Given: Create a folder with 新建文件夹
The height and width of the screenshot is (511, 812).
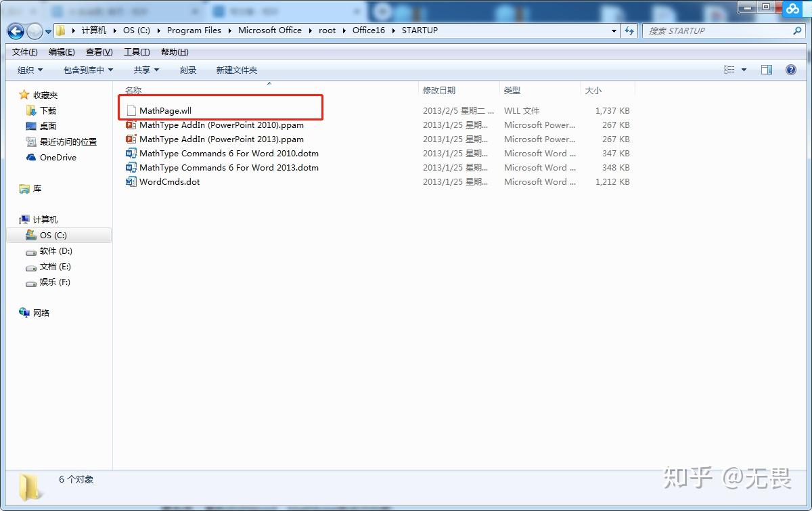Looking at the screenshot, I should pos(236,70).
